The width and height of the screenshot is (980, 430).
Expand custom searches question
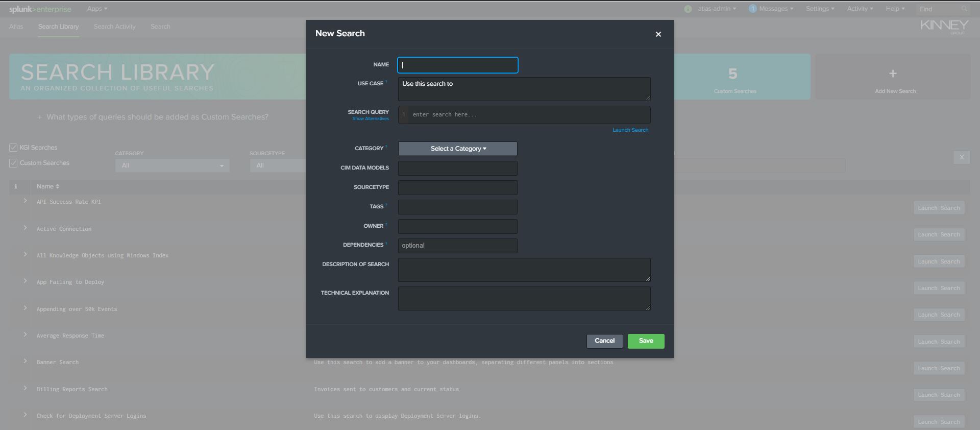tap(153, 117)
